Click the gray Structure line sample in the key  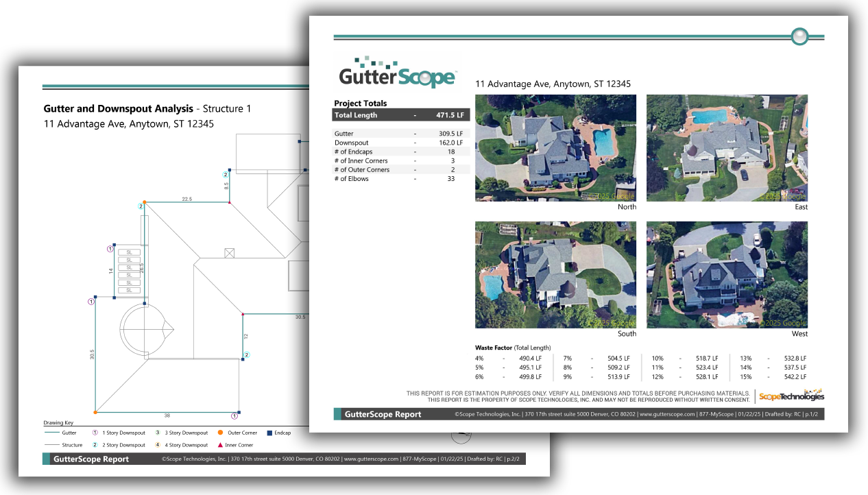pyautogui.click(x=51, y=445)
